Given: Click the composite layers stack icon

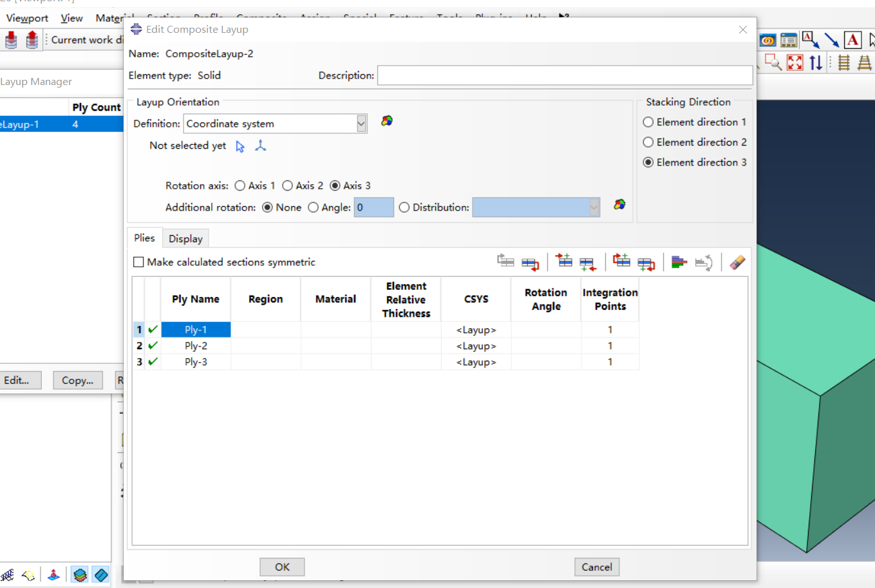Looking at the screenshot, I should click(80, 574).
